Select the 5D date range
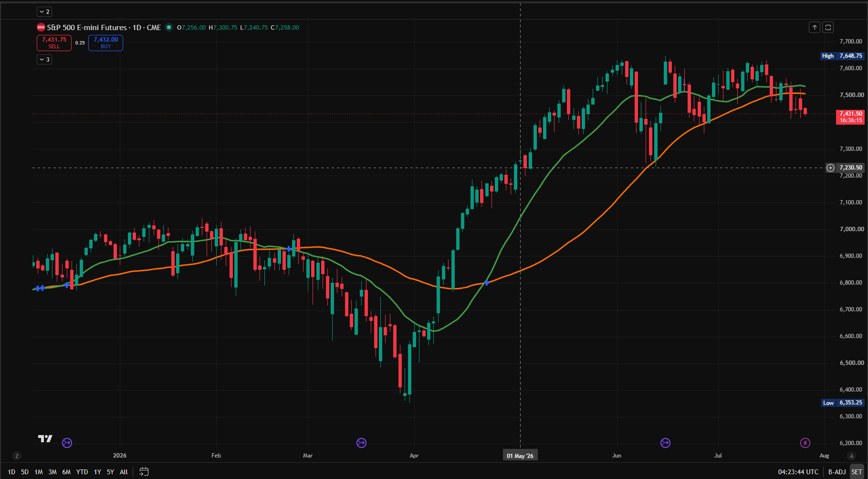Screen dimensions: 868x479 (25, 472)
